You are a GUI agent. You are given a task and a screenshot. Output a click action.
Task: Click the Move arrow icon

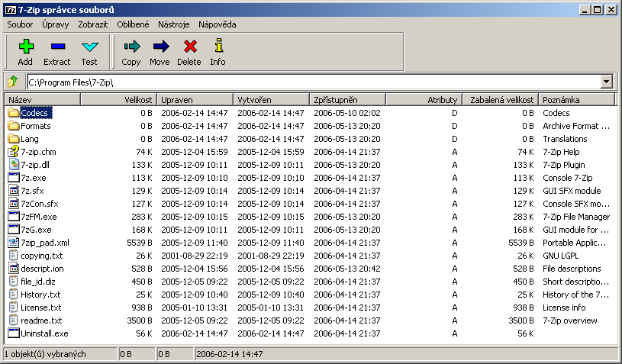point(160,47)
